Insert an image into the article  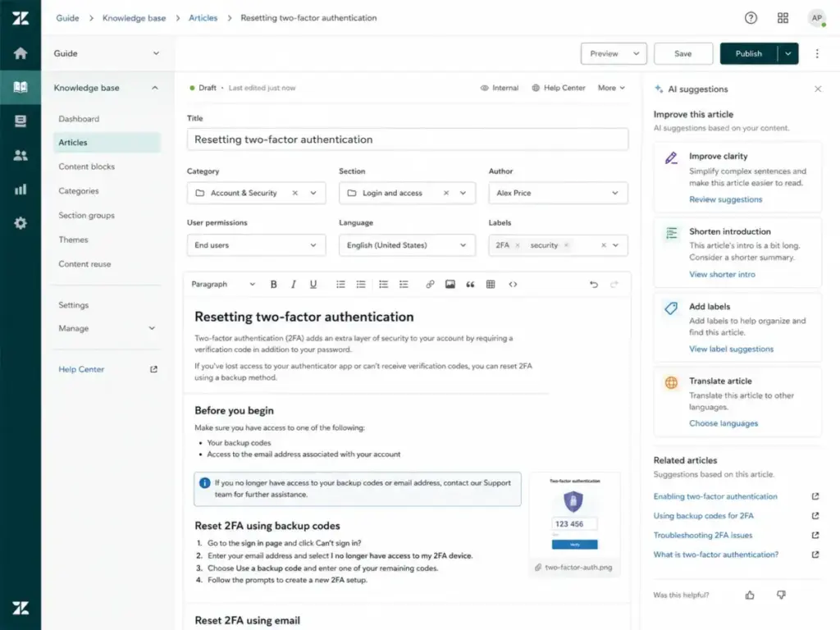click(450, 285)
